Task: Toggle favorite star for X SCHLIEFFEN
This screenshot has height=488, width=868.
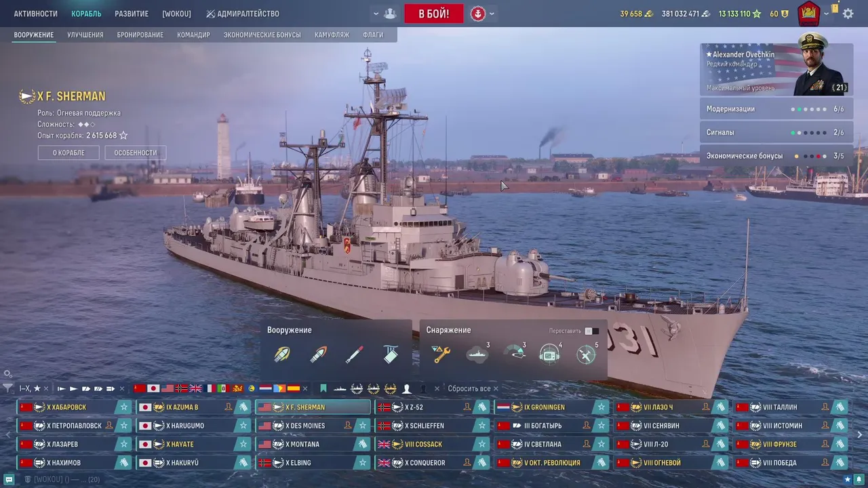Action: pos(481,426)
